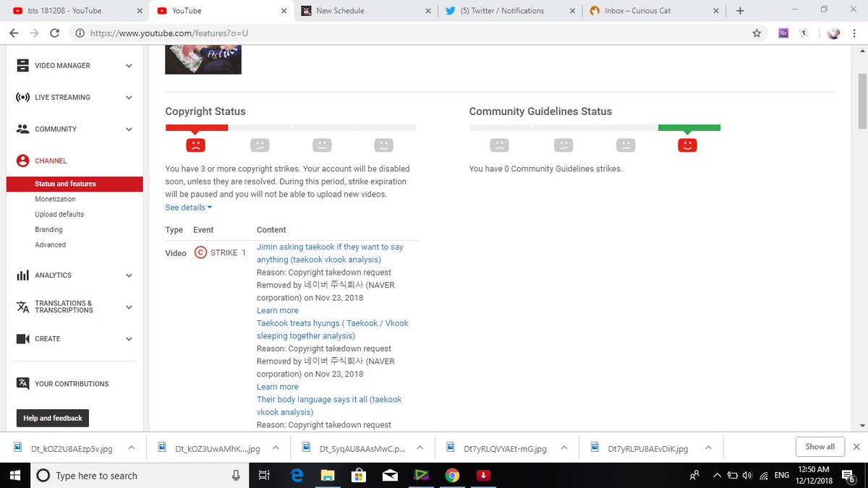Click the Chrome icon on the taskbar

(452, 475)
